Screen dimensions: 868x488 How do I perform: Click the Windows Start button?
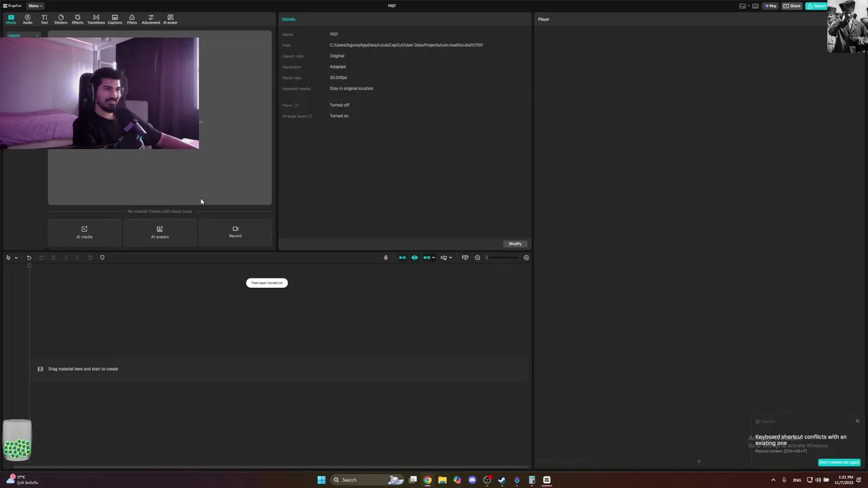coord(321,480)
